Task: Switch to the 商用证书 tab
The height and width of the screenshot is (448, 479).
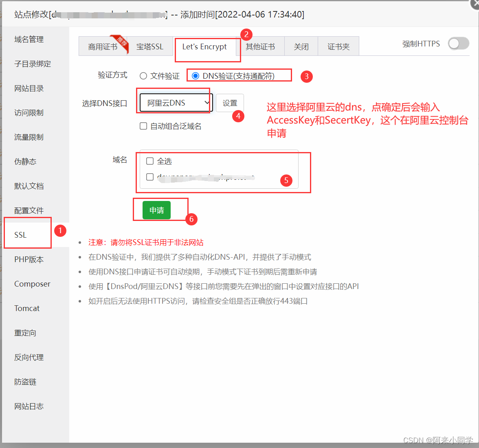Action: [x=103, y=46]
